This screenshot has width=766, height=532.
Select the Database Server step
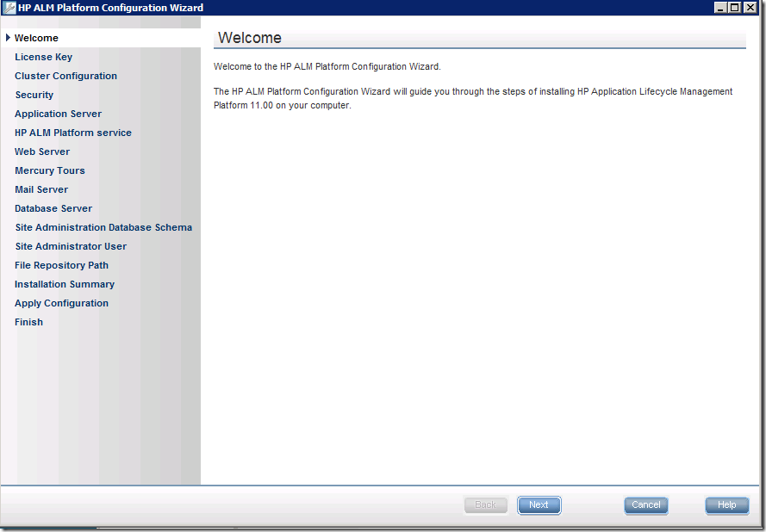click(53, 209)
